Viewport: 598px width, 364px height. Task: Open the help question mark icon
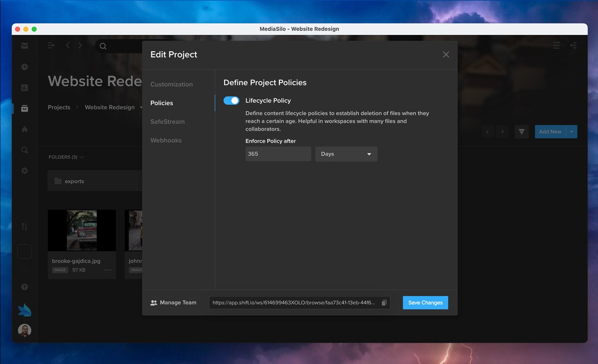(24, 287)
